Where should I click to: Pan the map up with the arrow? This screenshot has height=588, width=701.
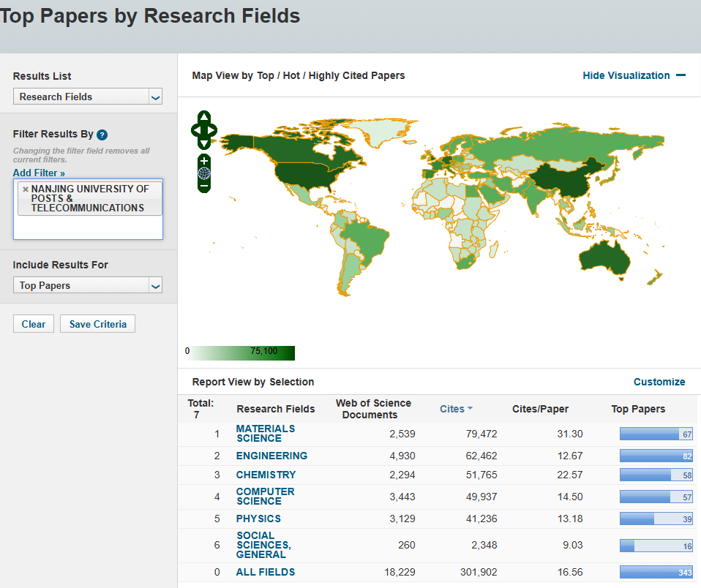click(x=204, y=117)
